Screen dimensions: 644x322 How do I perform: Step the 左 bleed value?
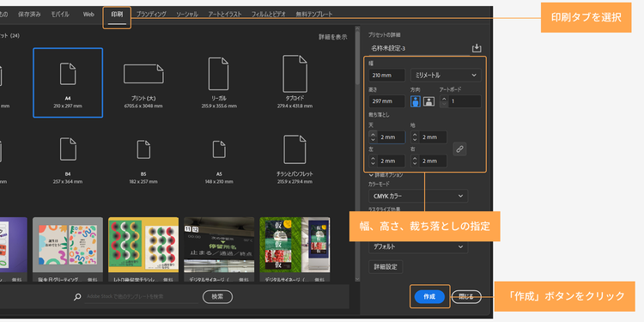click(373, 161)
